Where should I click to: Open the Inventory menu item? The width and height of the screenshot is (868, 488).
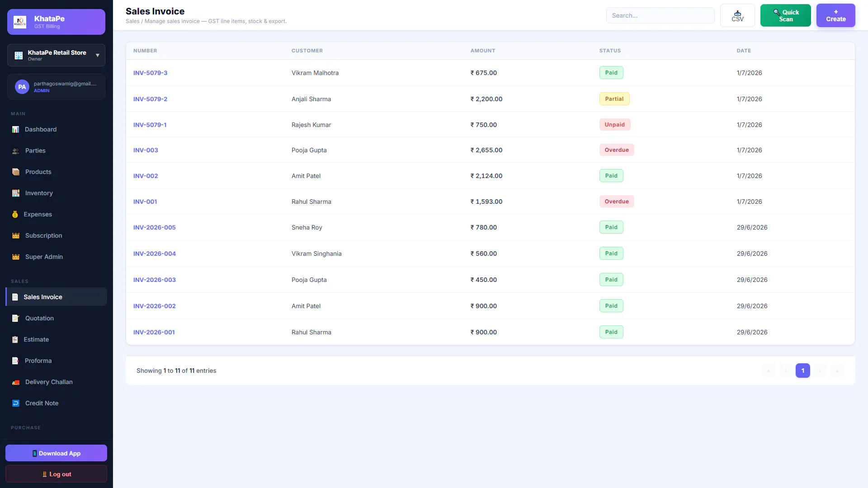click(56, 193)
